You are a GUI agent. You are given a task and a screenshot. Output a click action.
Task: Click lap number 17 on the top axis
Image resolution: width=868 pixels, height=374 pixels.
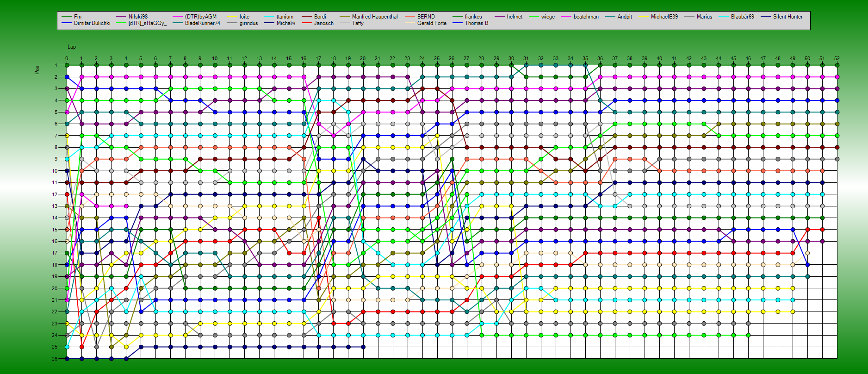click(x=318, y=59)
